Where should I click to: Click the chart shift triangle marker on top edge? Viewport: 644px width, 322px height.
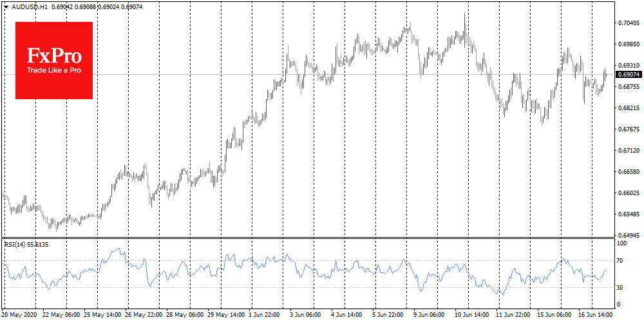464,6
